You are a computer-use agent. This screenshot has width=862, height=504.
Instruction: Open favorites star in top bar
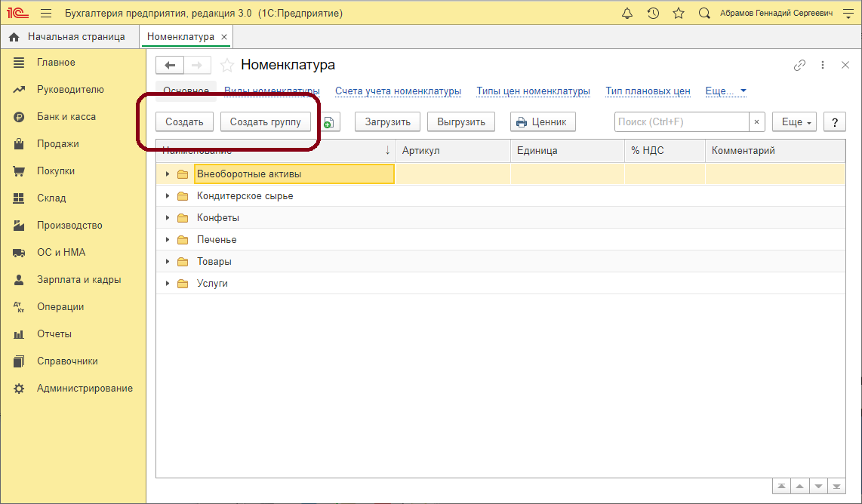(679, 14)
